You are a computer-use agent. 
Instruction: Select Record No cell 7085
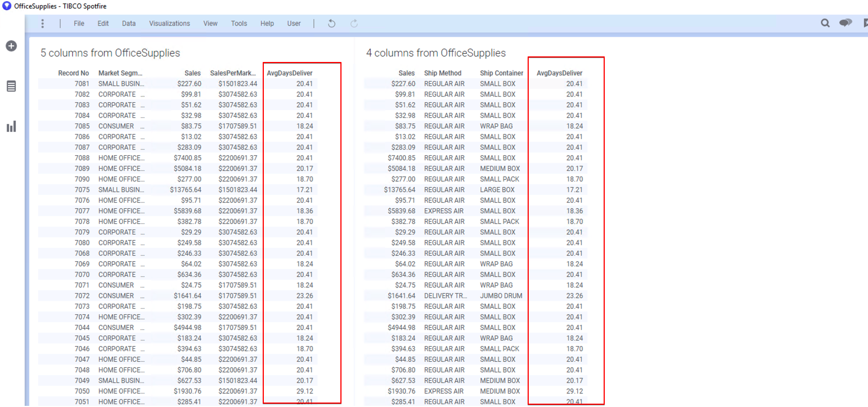coord(82,126)
